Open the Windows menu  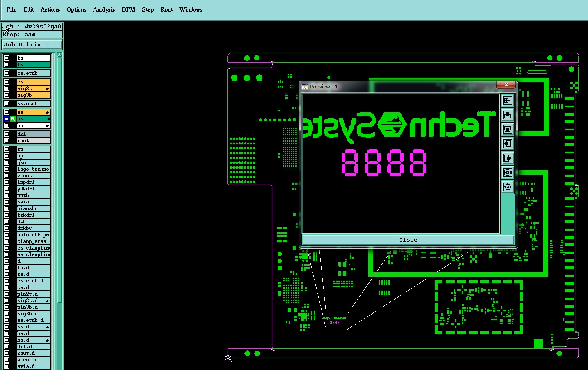pyautogui.click(x=191, y=9)
